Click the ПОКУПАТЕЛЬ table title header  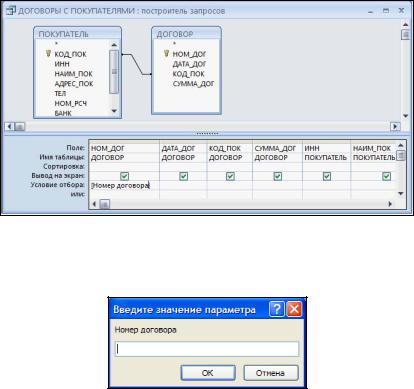(x=77, y=34)
